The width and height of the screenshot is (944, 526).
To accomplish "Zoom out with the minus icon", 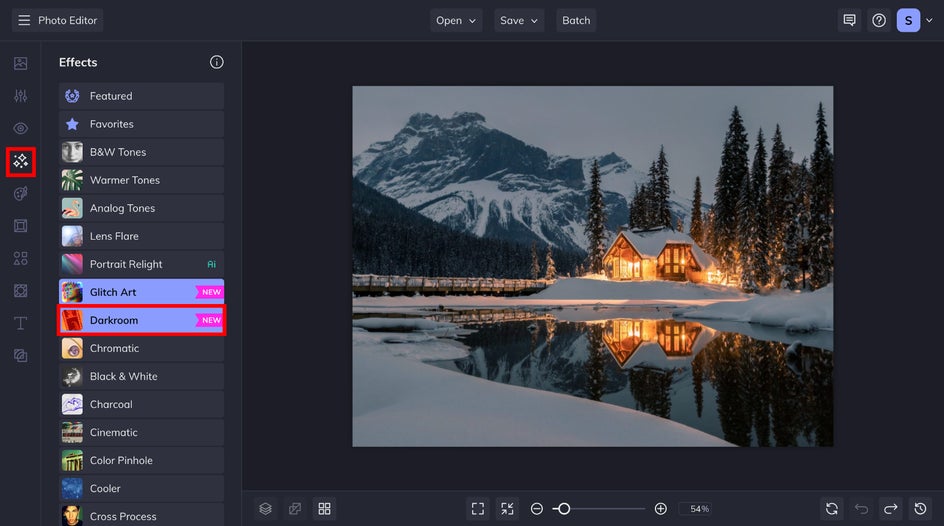I will (536, 509).
